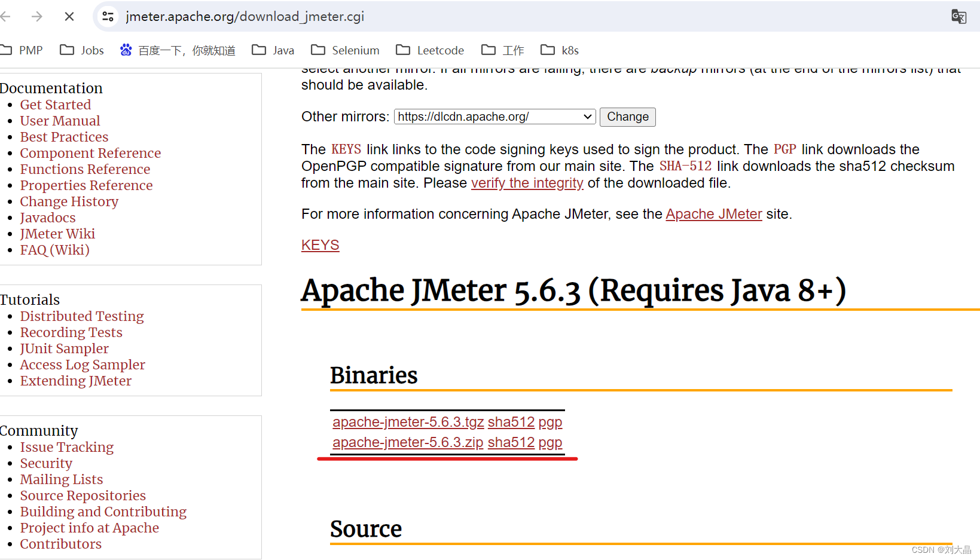
Task: Open Recording Tests tutorial
Action: click(x=71, y=332)
